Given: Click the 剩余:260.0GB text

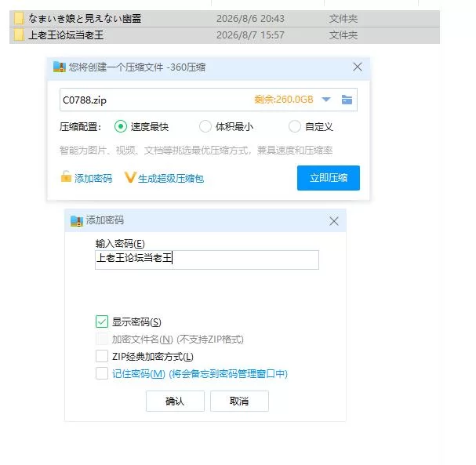Looking at the screenshot, I should coord(284,100).
